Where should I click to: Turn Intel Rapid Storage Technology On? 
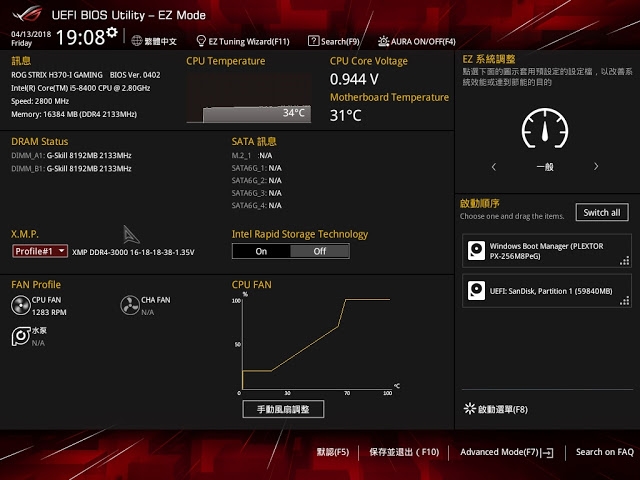(x=261, y=251)
